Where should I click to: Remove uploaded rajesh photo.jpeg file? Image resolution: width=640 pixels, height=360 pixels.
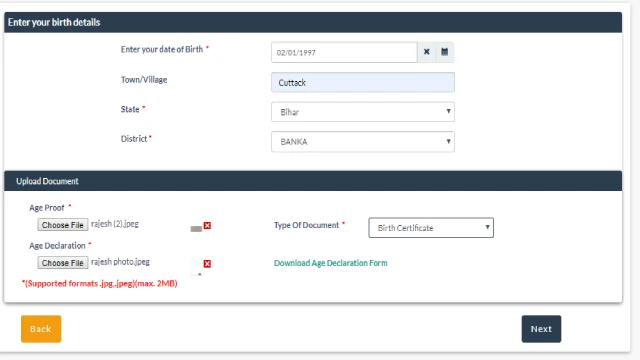click(207, 264)
